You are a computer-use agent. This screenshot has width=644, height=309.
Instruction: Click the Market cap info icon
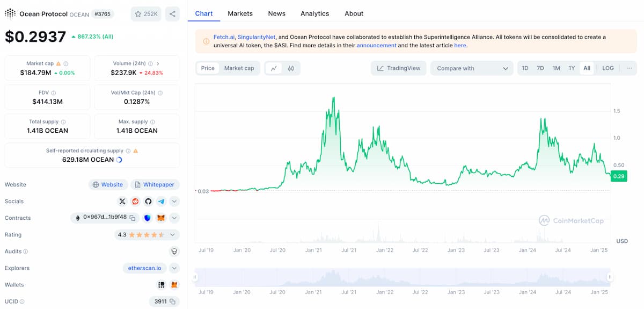tap(66, 63)
